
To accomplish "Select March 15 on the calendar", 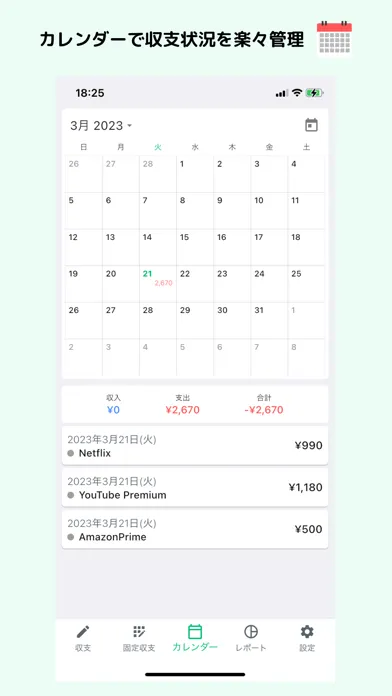I will (x=195, y=247).
